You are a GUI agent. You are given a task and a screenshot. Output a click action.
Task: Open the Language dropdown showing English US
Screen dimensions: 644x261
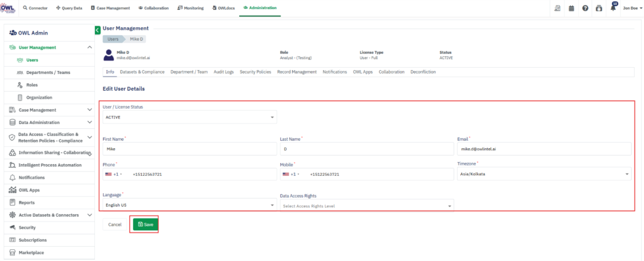[189, 205]
